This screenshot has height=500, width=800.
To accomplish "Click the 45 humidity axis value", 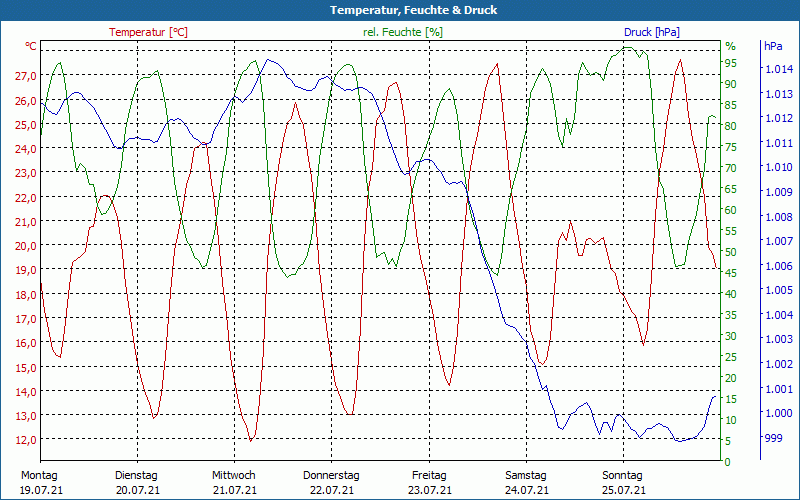I will pyautogui.click(x=731, y=273).
